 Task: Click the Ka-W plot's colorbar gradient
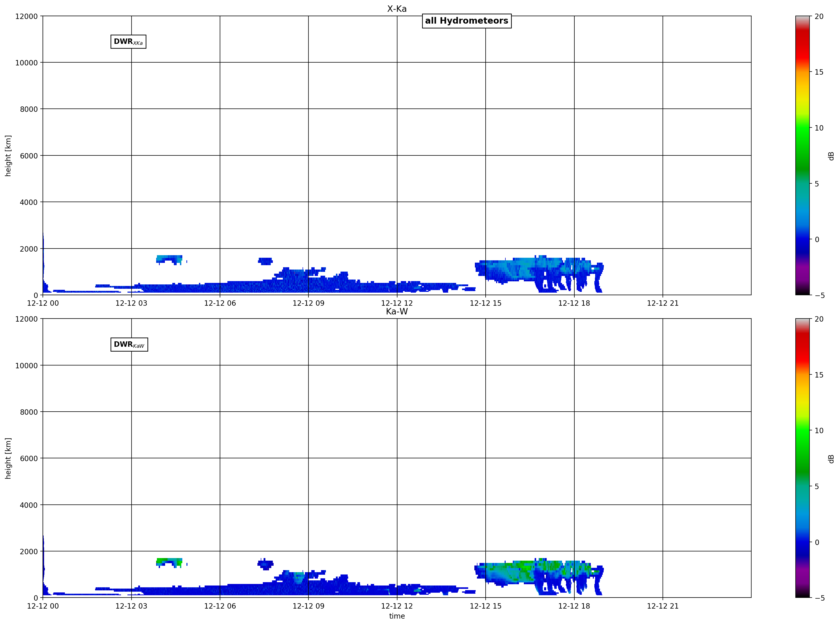(x=802, y=458)
